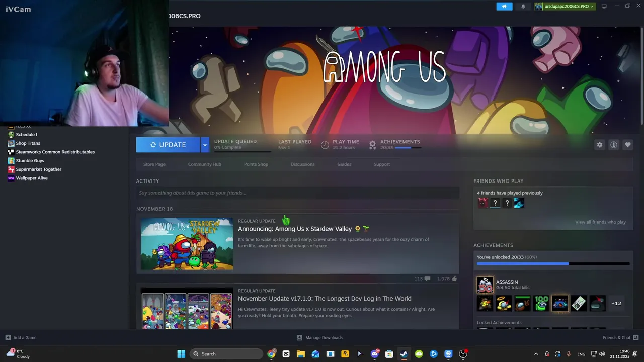644x362 pixels.
Task: Open Announcing: Among Us x Stardew Valley post
Action: click(295, 229)
